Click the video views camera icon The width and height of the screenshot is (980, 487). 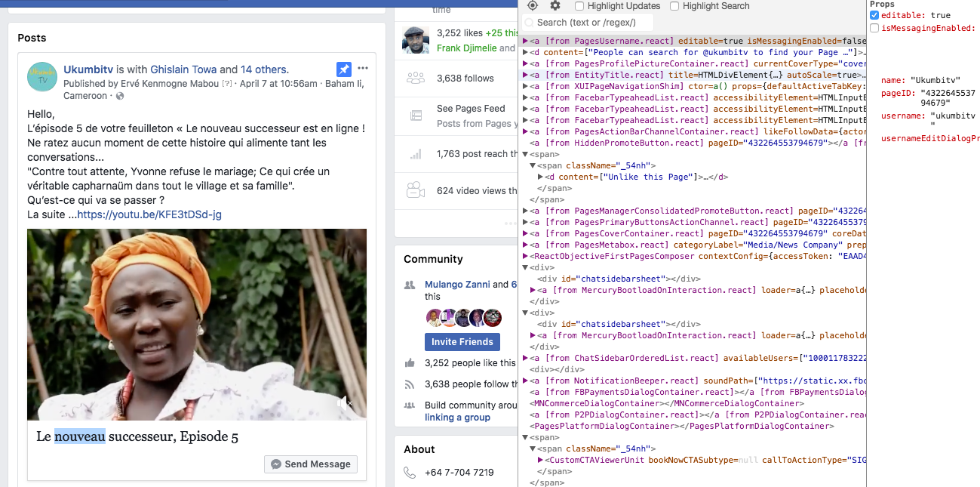tap(416, 190)
